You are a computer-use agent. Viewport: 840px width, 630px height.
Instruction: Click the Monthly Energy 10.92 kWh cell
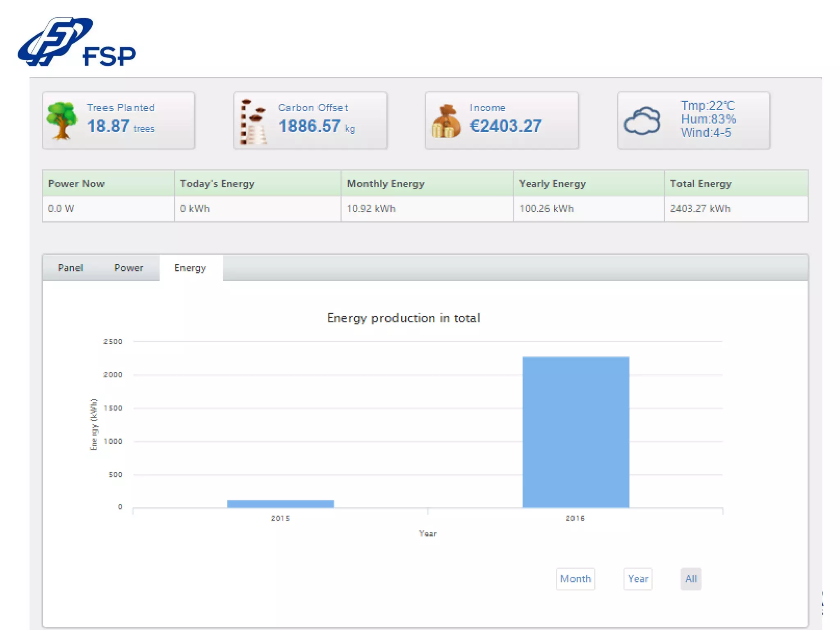371,208
